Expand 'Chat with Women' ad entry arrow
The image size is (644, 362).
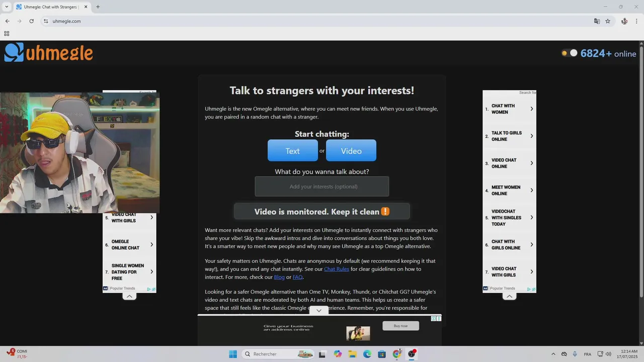(x=532, y=109)
